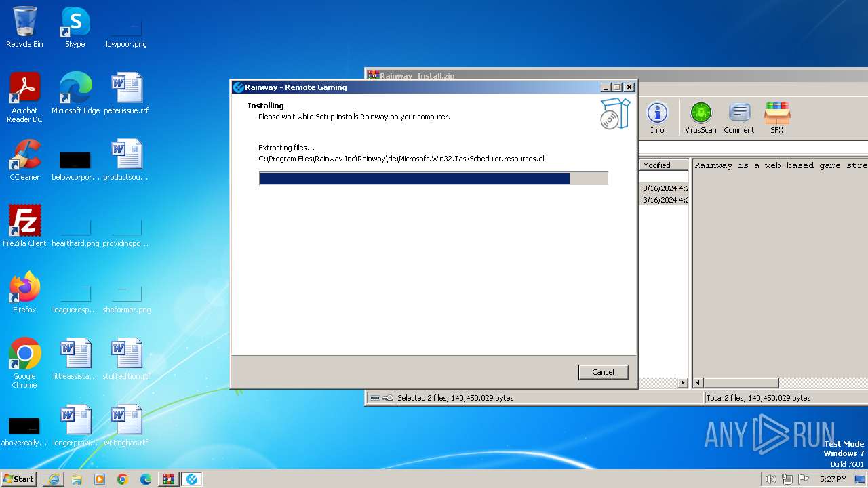The image size is (868, 488).
Task: Run VirusScan from WinRAR toolbar
Action: 701,118
